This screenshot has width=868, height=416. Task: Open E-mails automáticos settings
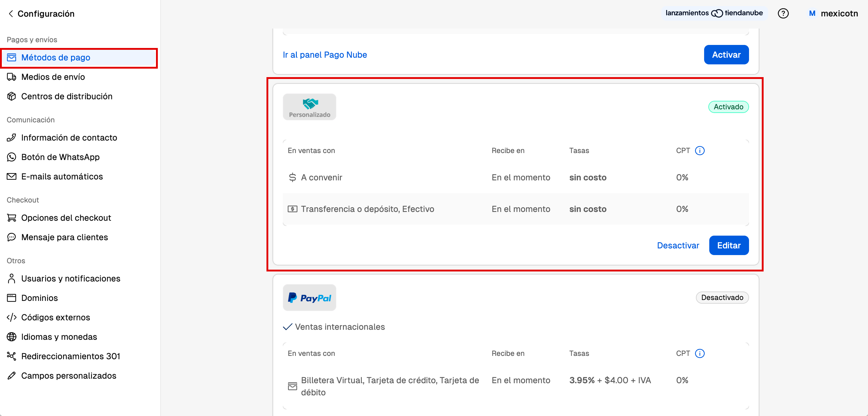(x=62, y=176)
